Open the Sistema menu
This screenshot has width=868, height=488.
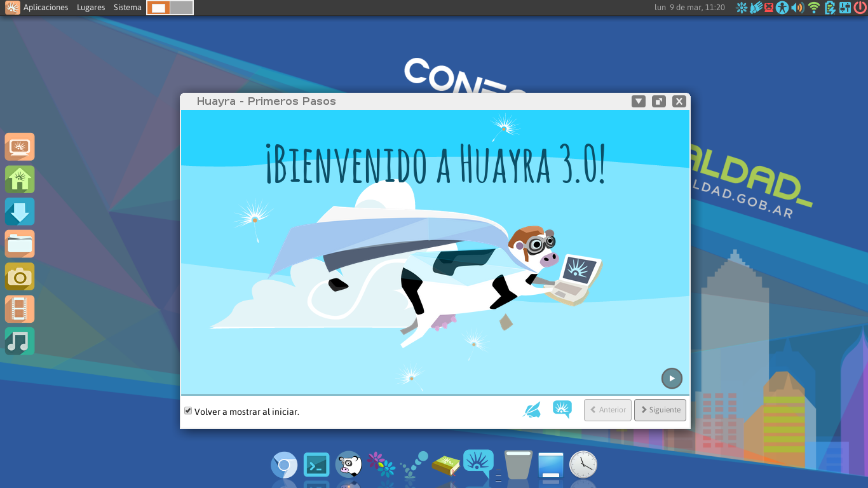(x=128, y=8)
